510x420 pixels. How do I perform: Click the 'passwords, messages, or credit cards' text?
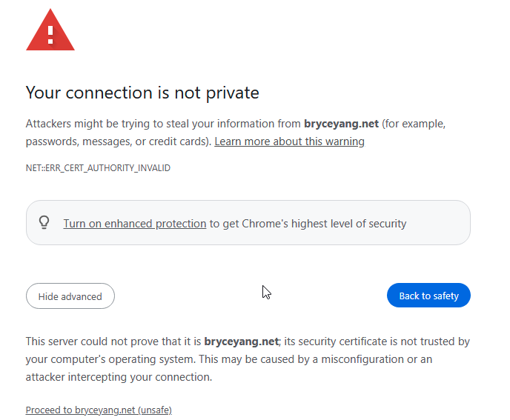(x=116, y=141)
